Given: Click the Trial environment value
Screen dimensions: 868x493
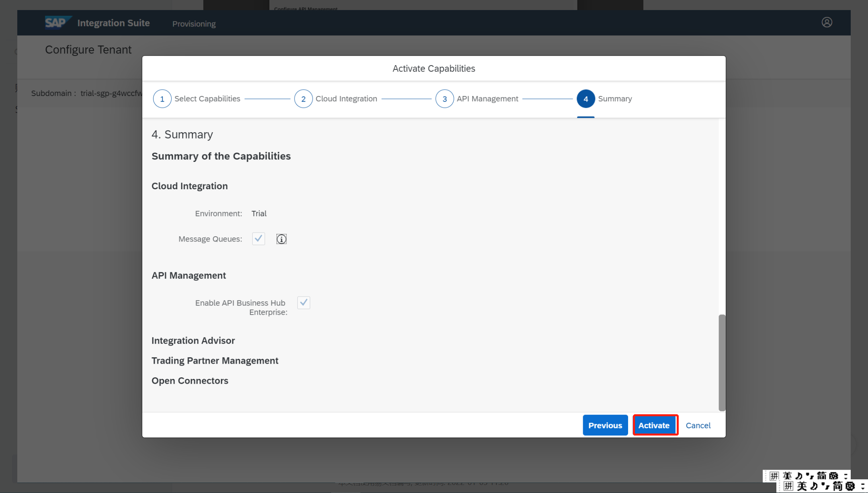Looking at the screenshot, I should [259, 214].
